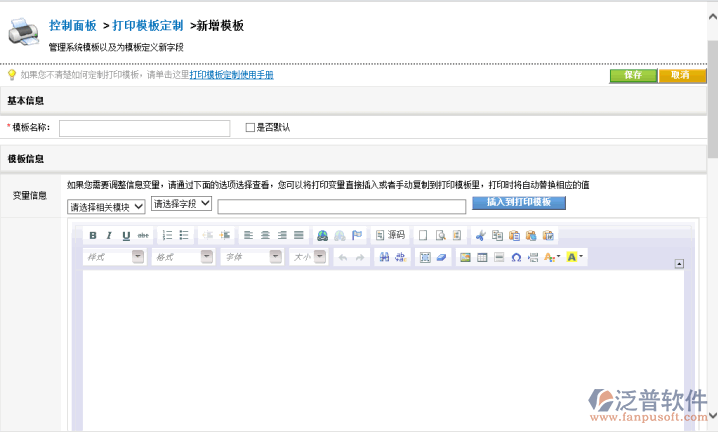718x433 pixels.
Task: Insert an image into the editor
Action: point(465,257)
